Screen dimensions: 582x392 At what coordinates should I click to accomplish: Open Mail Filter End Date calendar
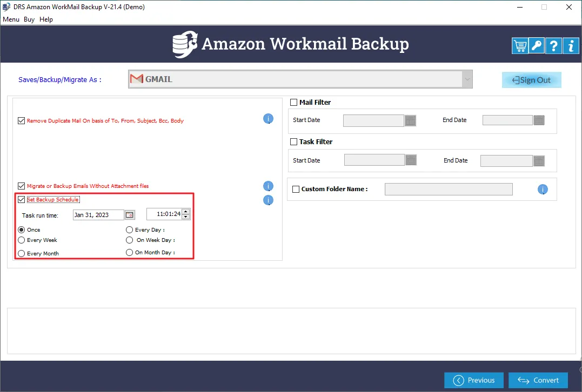point(539,120)
